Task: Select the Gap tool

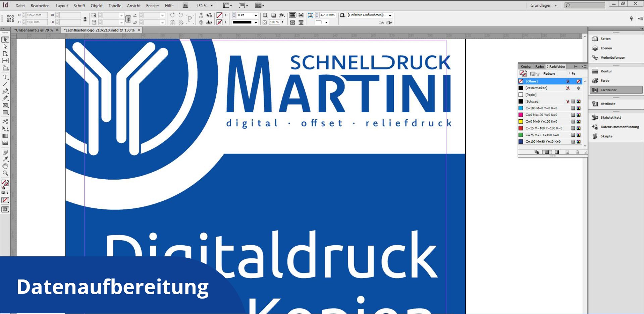Action: (x=5, y=61)
